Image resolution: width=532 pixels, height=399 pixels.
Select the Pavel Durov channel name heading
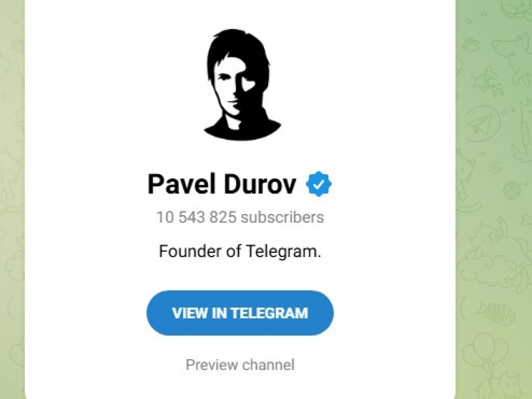[222, 184]
